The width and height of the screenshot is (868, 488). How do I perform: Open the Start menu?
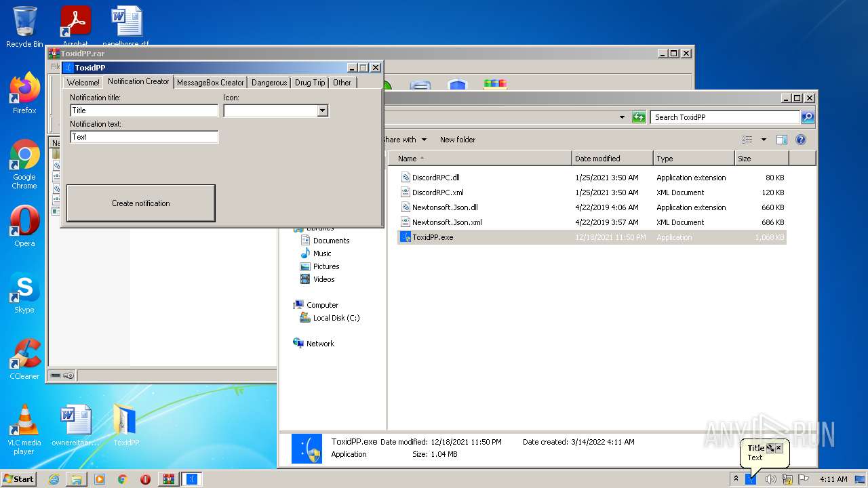(x=19, y=479)
